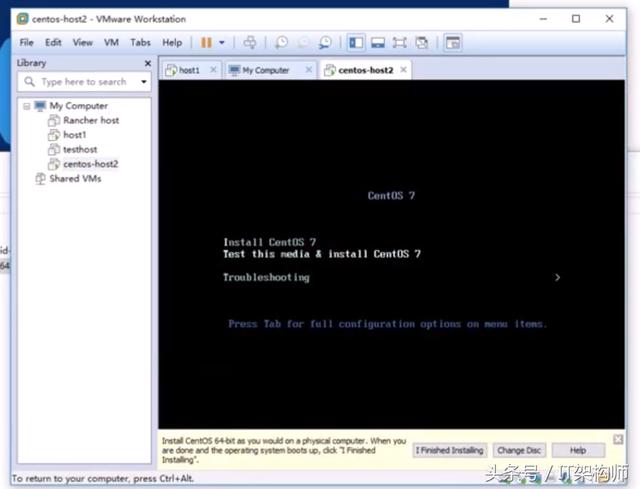Take a snapshot of this VM

click(281, 42)
